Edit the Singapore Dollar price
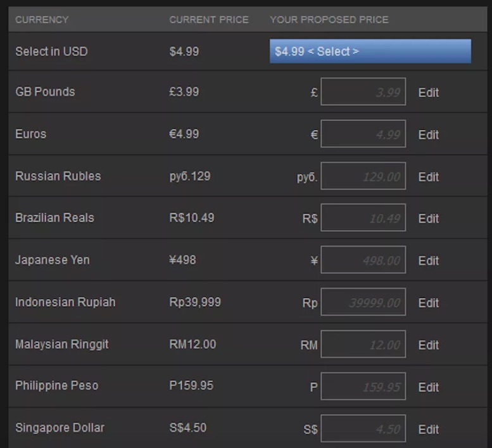The height and width of the screenshot is (448, 492). tap(428, 429)
